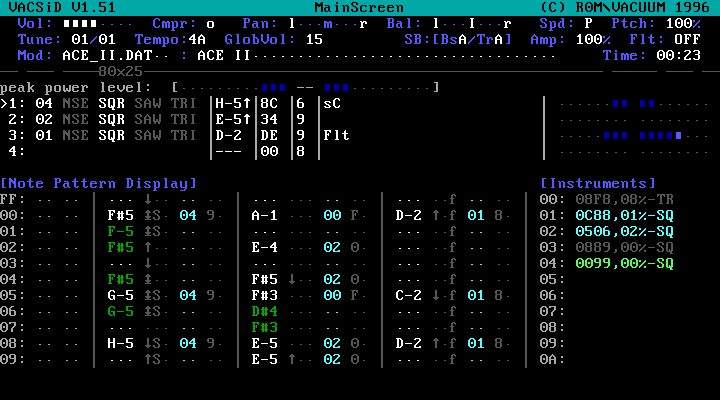Click the Time 00:23 counter
The image size is (720, 400).
tap(678, 56)
